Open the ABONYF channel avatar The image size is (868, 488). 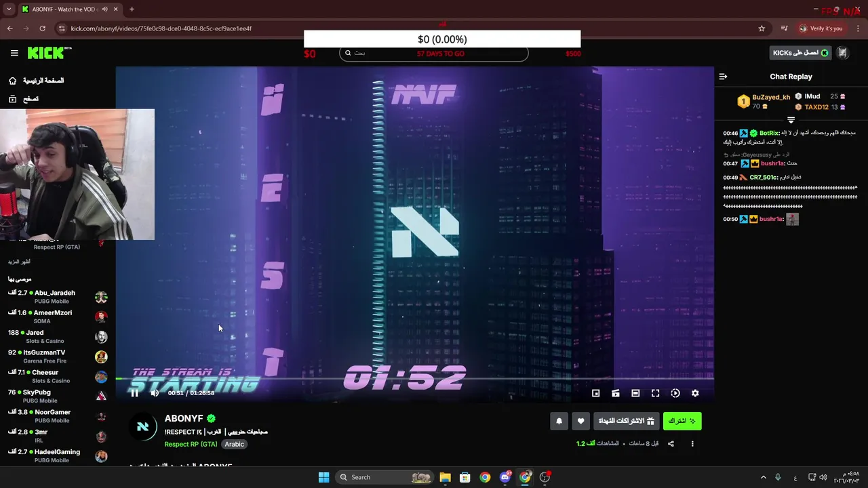[143, 427]
